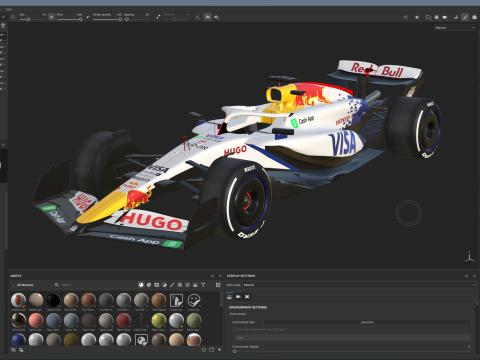Close the Display Settings panel
480x360 pixels.
474,276
